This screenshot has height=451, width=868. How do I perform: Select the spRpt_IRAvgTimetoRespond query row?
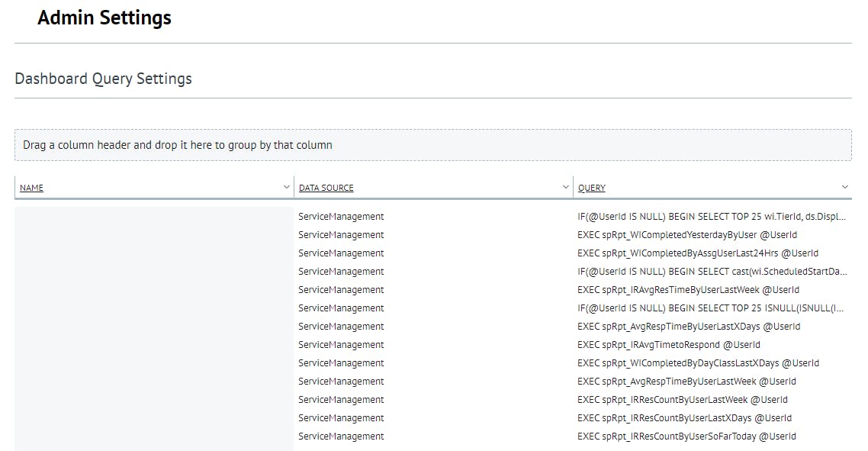[x=668, y=345]
